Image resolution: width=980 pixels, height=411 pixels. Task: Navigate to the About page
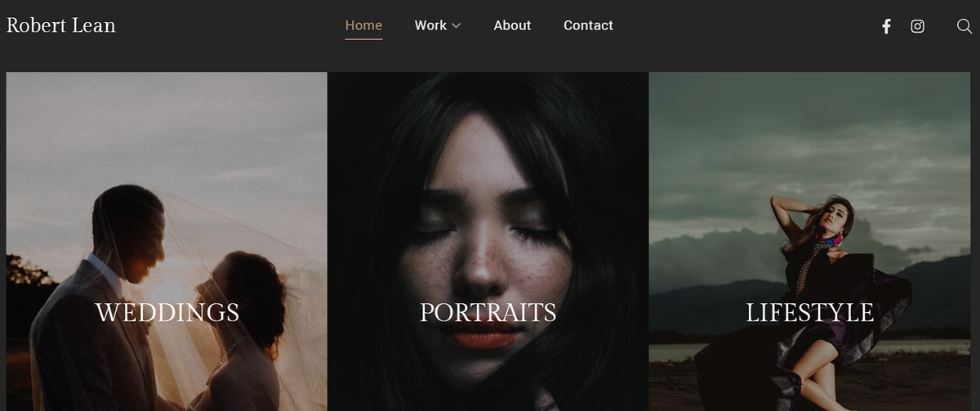point(512,25)
